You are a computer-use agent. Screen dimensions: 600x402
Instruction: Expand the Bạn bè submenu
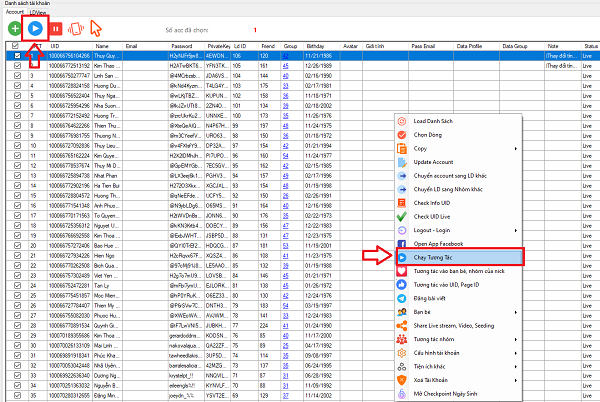pos(516,312)
